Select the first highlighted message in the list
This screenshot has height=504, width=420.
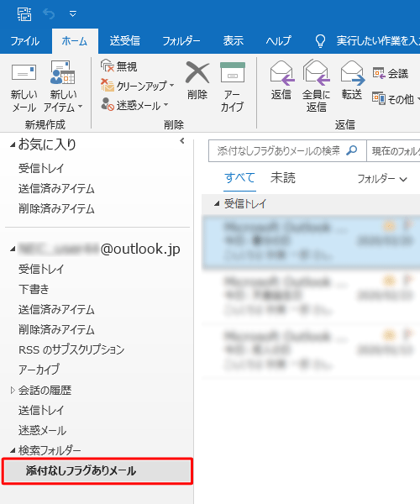311,242
